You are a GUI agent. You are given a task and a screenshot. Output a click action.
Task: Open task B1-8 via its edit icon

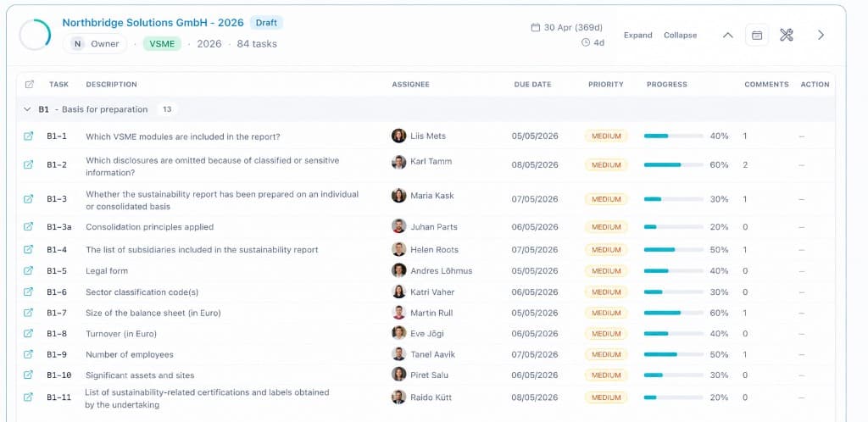click(x=28, y=334)
